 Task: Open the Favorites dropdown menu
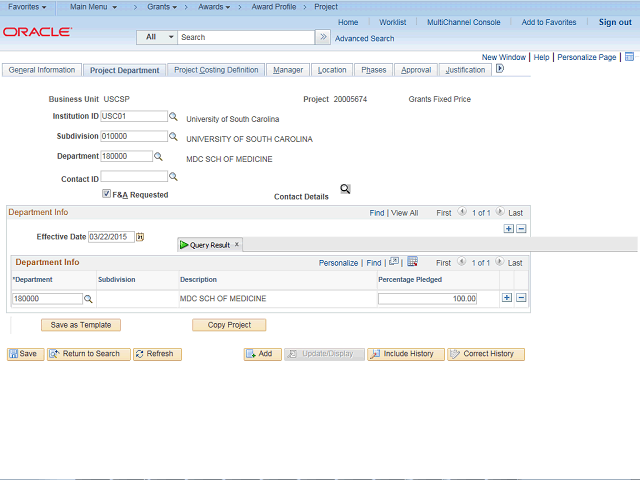coord(27,7)
